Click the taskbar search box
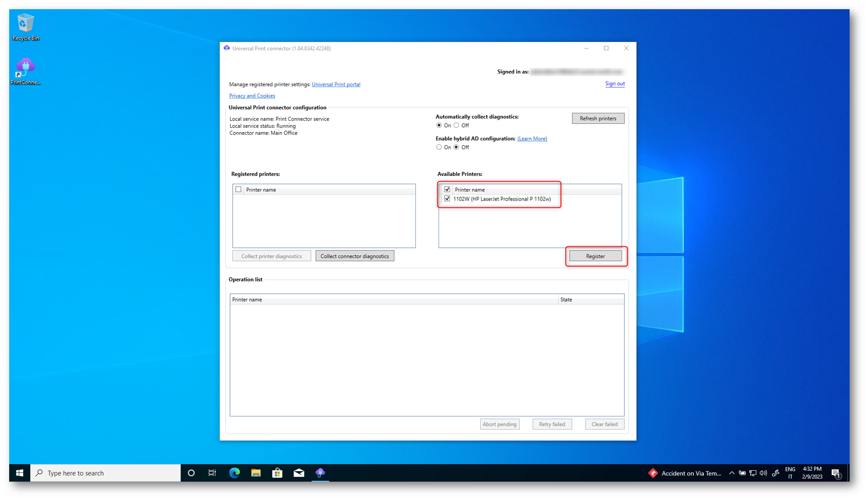Viewport: 868px width, 500px height. [105, 473]
